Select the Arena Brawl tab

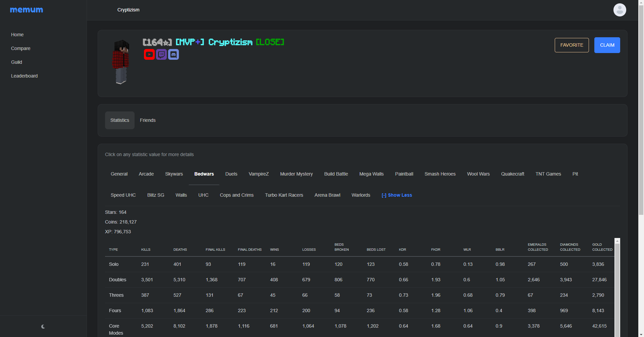327,195
